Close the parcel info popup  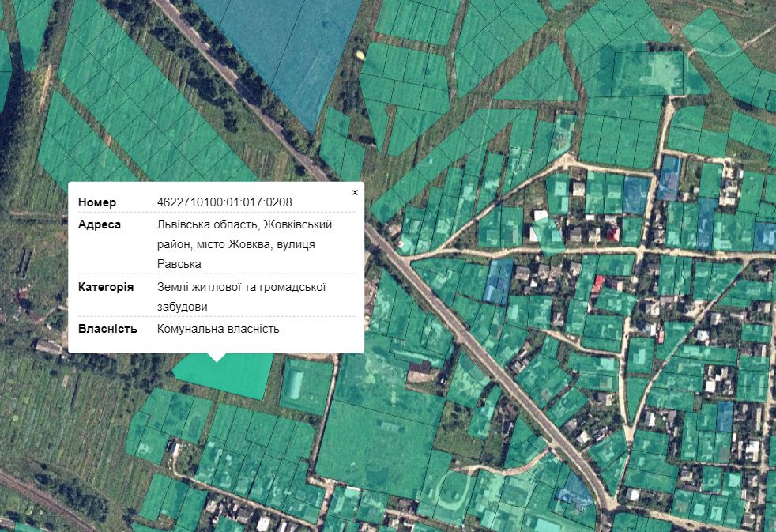coord(355,193)
